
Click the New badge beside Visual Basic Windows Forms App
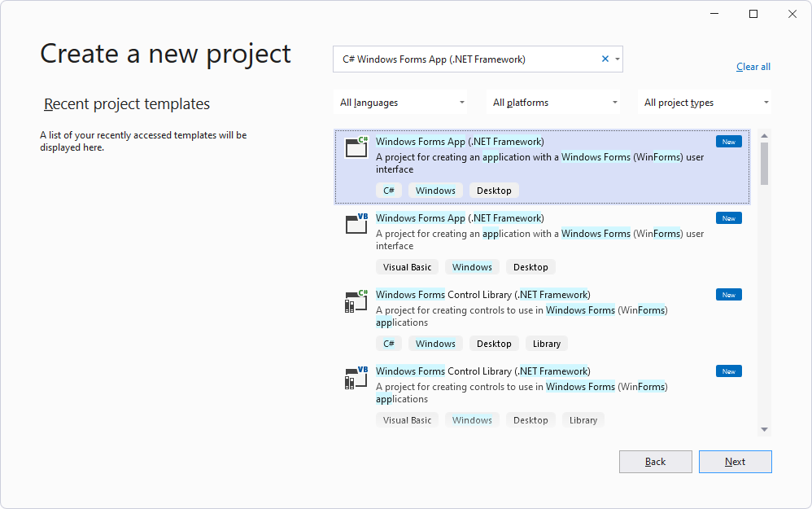pyautogui.click(x=728, y=217)
